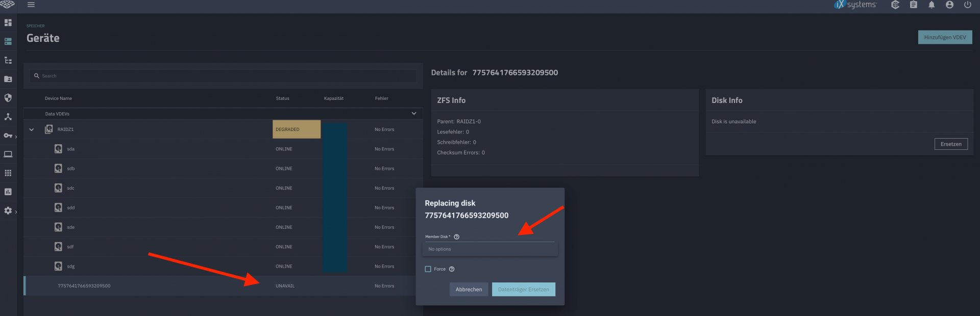Click the disk icon for sda
This screenshot has width=980, height=316.
point(59,149)
